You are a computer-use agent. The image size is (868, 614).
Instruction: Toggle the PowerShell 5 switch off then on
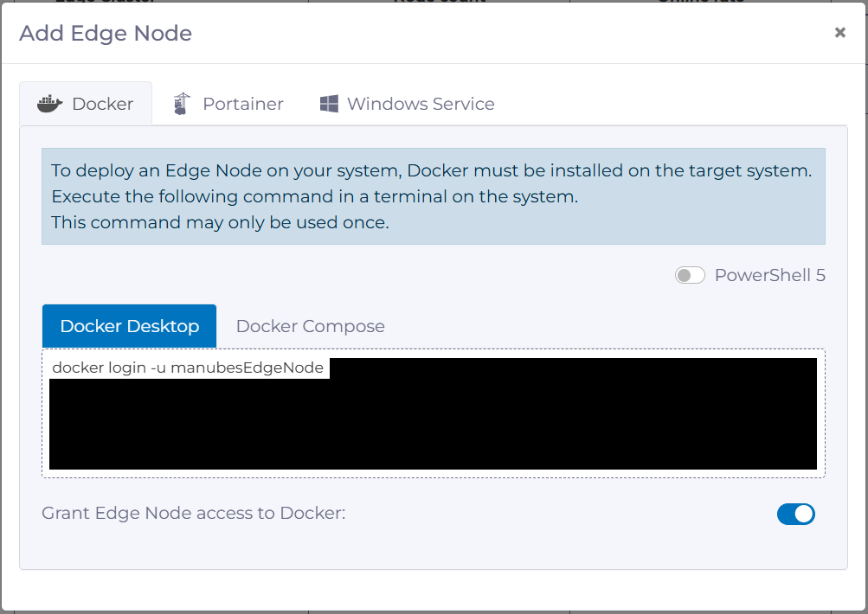pos(689,275)
